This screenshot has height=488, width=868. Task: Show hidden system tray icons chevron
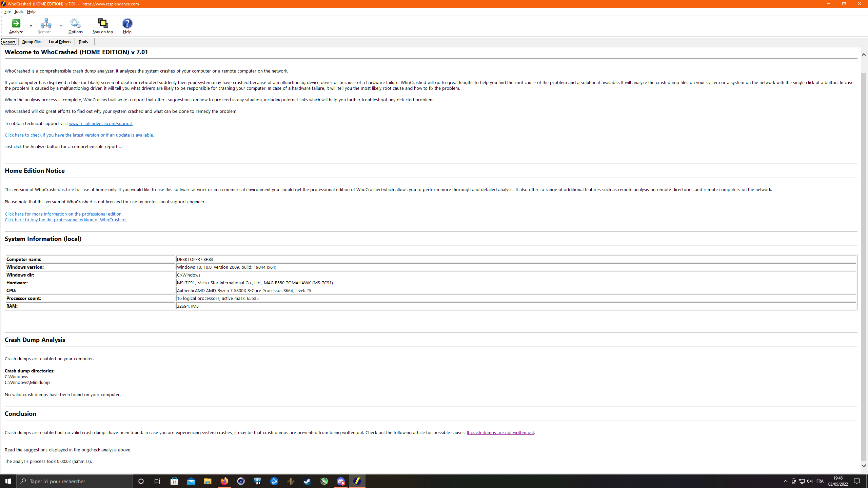785,481
